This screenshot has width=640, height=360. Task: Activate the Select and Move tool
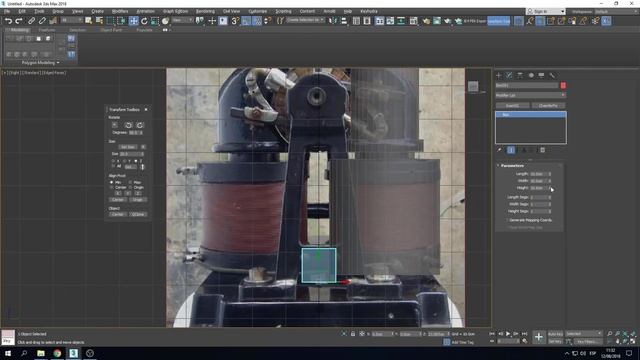pyautogui.click(x=133, y=20)
